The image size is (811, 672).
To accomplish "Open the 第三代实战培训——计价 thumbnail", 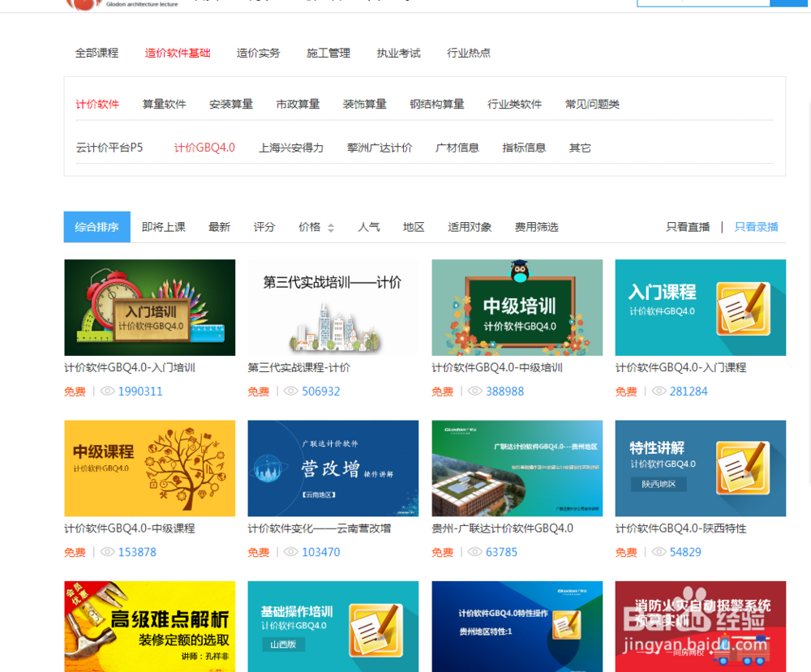I will click(x=333, y=307).
